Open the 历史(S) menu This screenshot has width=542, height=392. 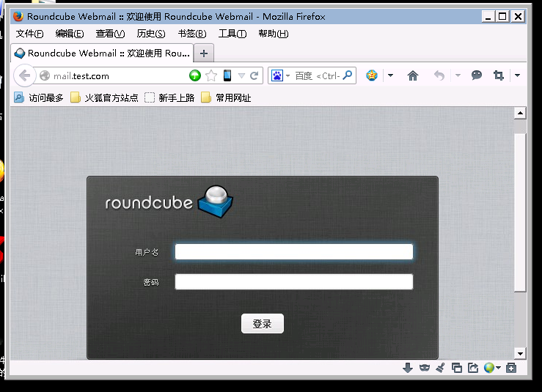151,34
